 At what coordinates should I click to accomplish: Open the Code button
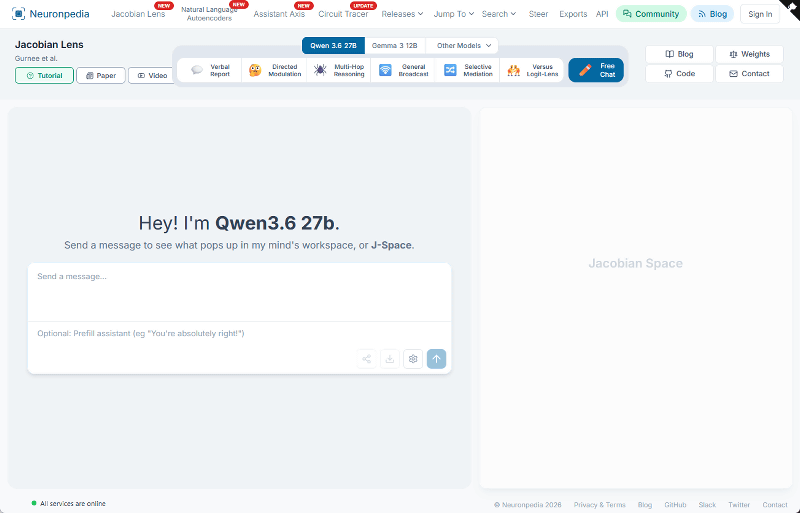pyautogui.click(x=679, y=74)
